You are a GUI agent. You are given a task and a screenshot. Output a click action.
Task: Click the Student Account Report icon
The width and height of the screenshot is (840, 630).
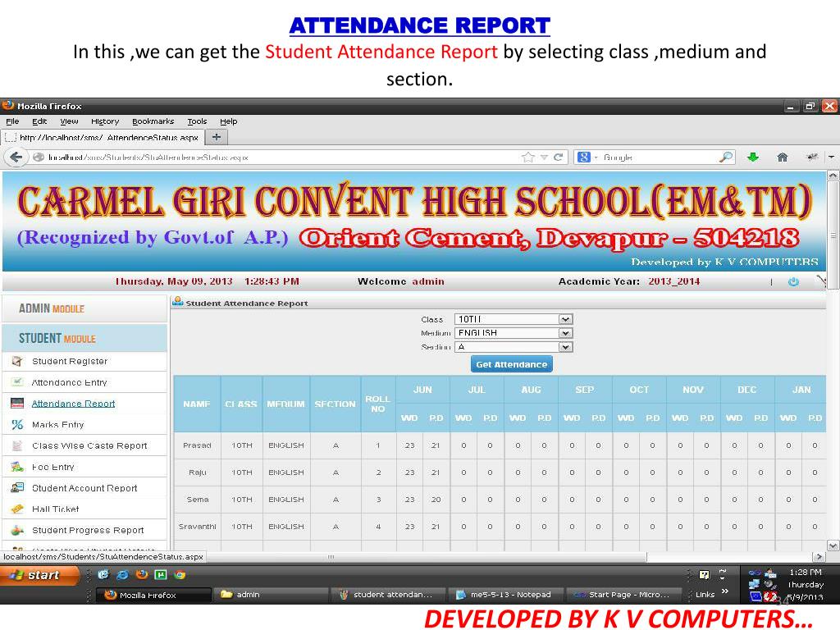pos(17,487)
